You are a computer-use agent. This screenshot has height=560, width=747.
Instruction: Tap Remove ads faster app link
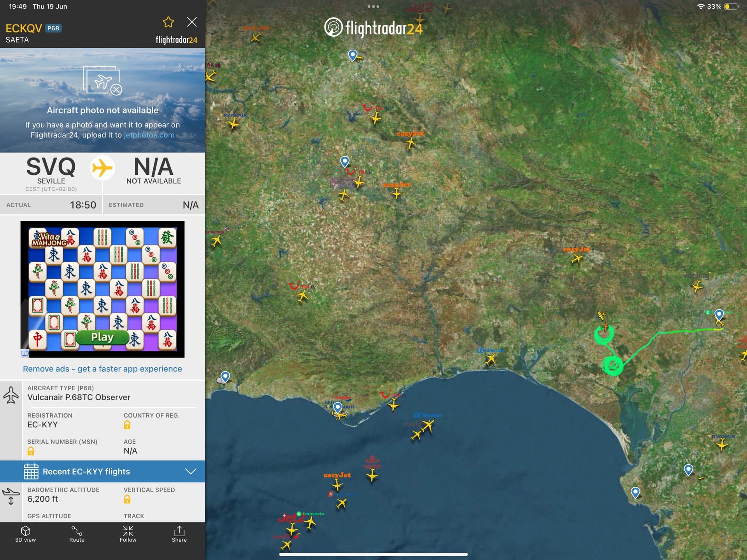pyautogui.click(x=102, y=369)
